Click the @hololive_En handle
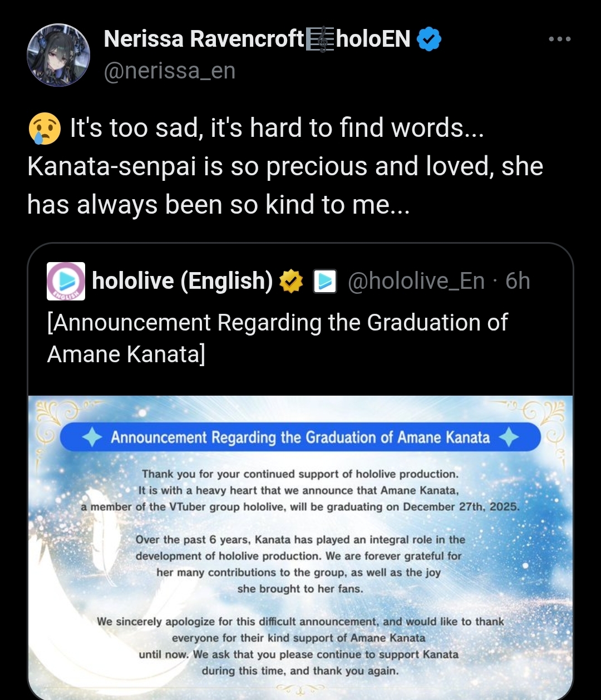The width and height of the screenshot is (601, 700). [x=416, y=282]
